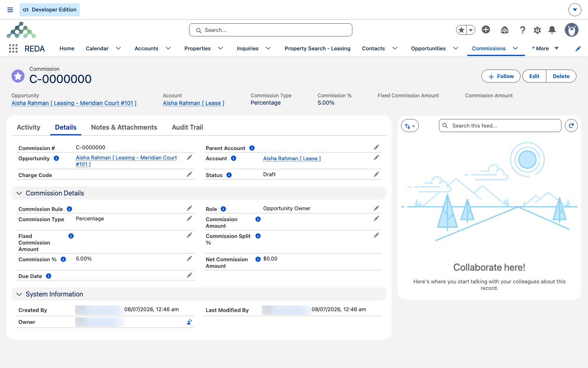Click the Search this feed field
Screen dimensions: 588x368
click(x=500, y=126)
